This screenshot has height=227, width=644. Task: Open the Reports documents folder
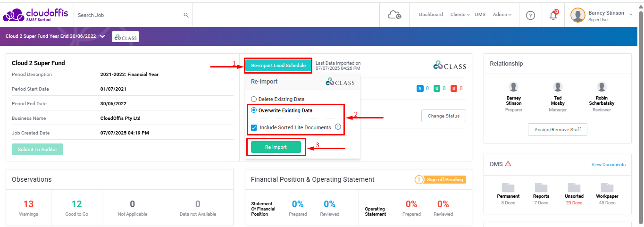(541, 187)
